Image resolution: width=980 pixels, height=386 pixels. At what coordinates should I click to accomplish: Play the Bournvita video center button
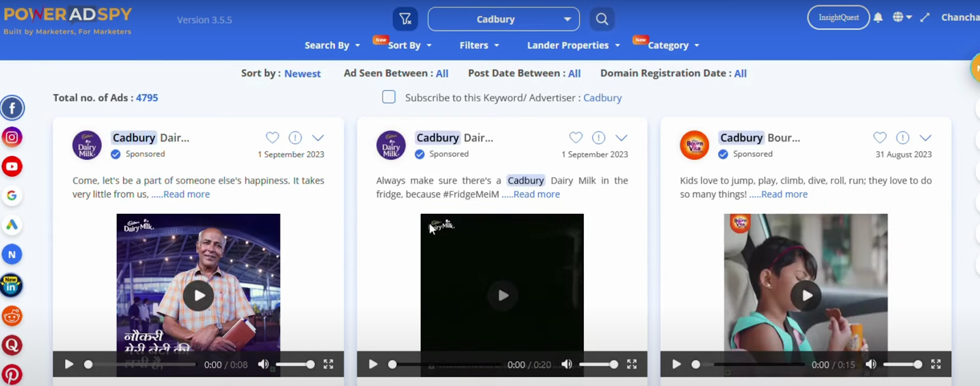[x=806, y=295]
